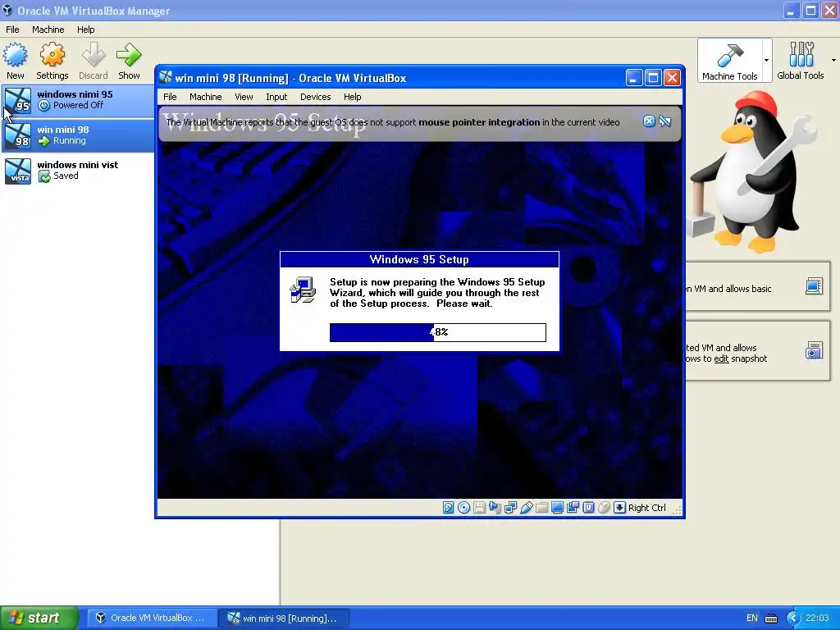Click the optical disc status icon

pos(464,507)
